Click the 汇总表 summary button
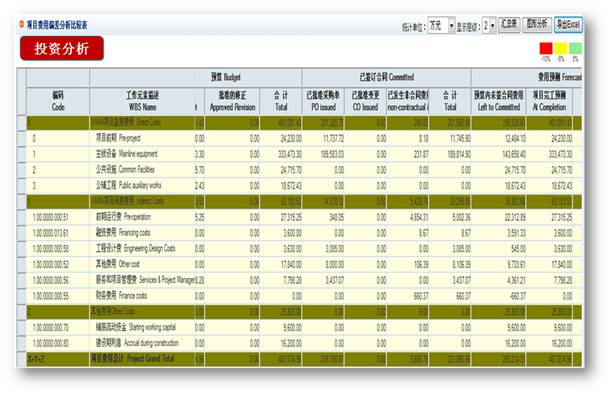The width and height of the screenshot is (611, 395). coord(509,25)
